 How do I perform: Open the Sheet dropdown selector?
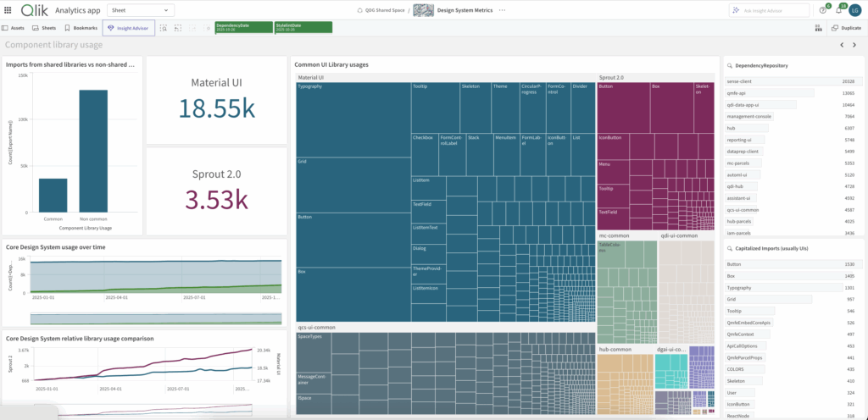[140, 10]
